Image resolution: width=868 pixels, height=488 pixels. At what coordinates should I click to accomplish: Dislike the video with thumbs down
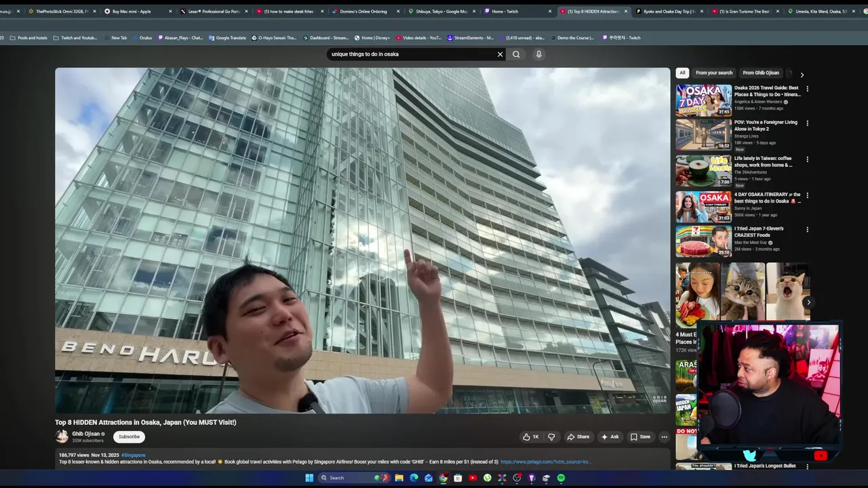551,437
